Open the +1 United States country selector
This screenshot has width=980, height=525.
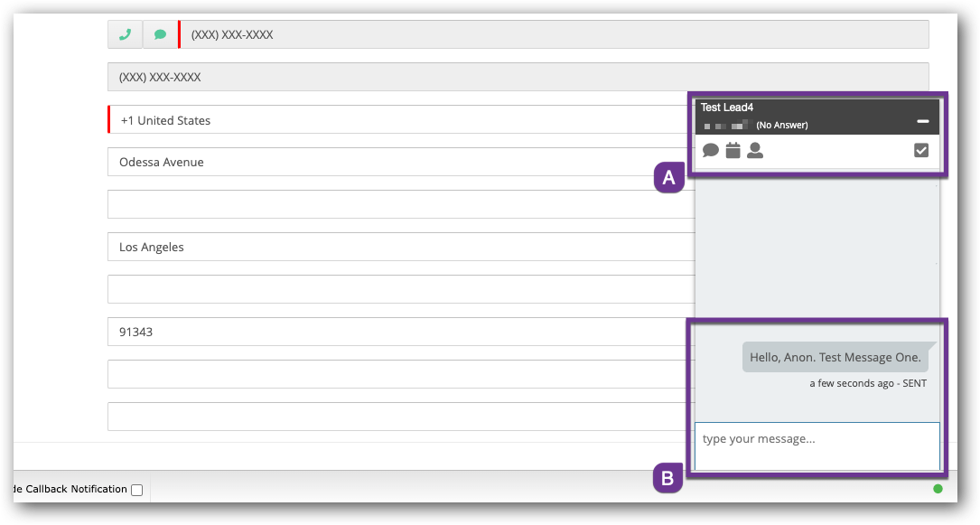coord(361,119)
